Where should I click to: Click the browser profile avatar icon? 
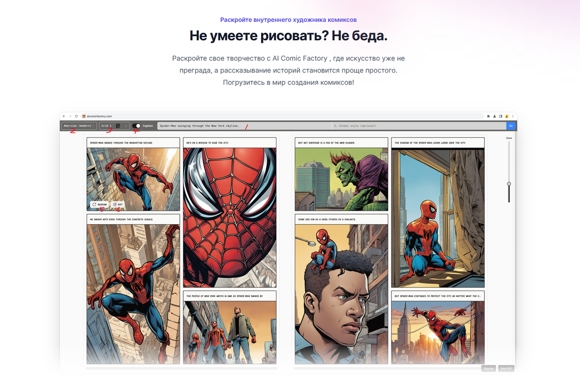tap(506, 116)
